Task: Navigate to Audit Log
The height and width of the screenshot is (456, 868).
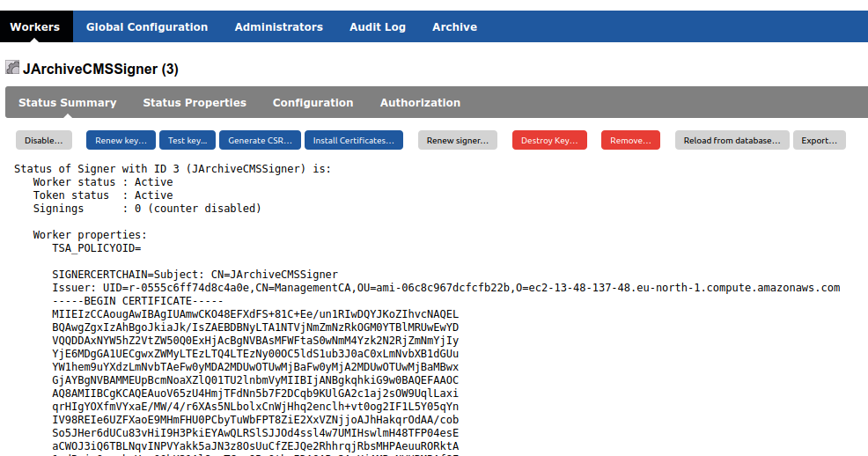Action: point(377,26)
